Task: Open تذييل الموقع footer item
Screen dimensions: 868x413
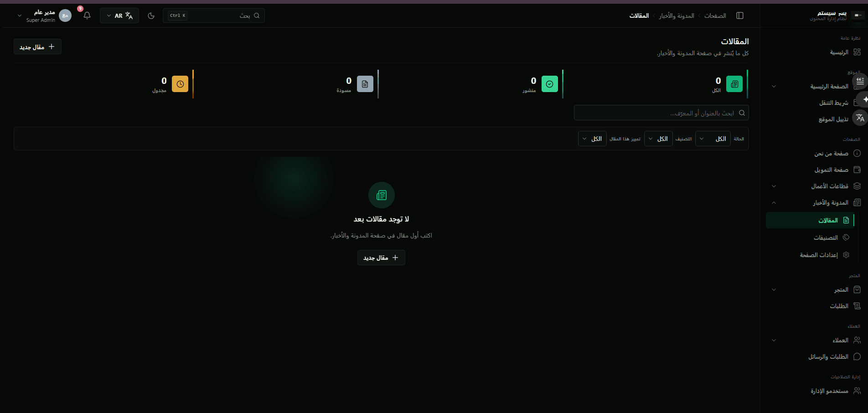Action: [814, 119]
